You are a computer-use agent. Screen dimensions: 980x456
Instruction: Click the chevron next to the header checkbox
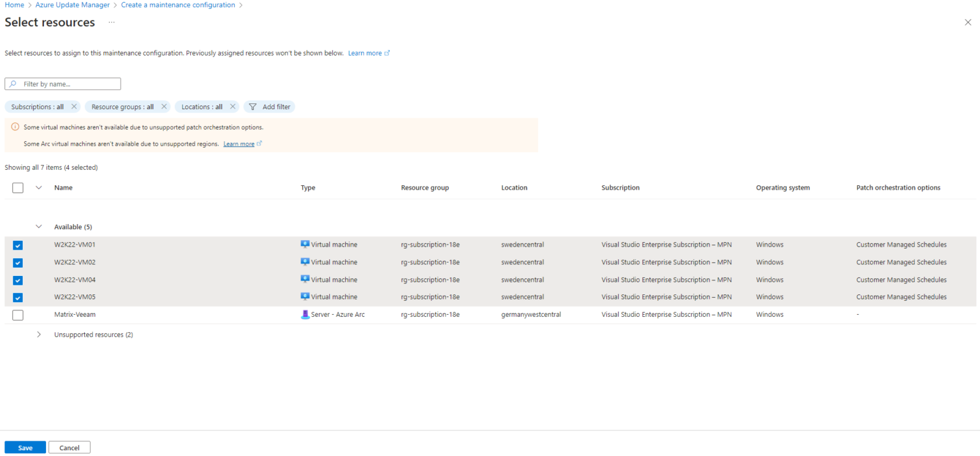click(x=38, y=187)
